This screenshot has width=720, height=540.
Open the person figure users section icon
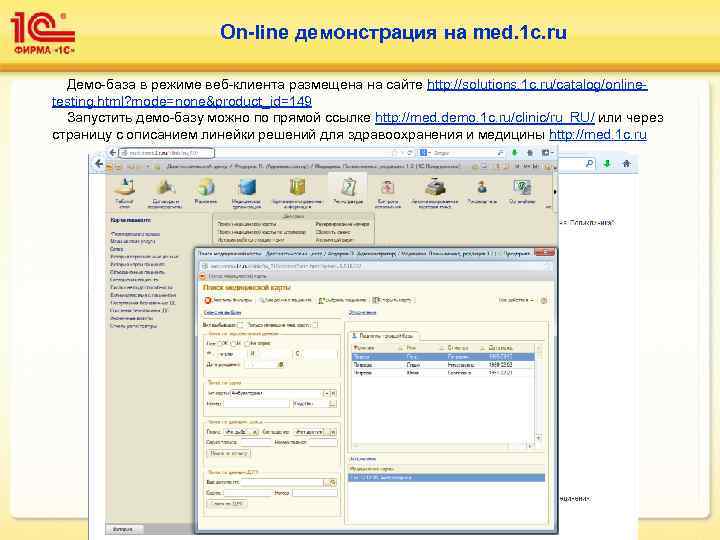coord(482,187)
